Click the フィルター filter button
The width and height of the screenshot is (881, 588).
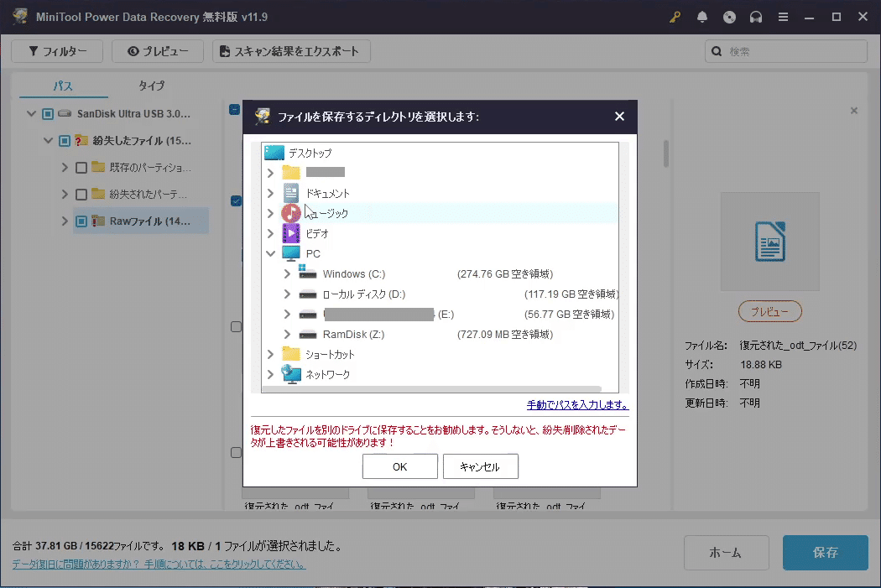click(x=57, y=51)
